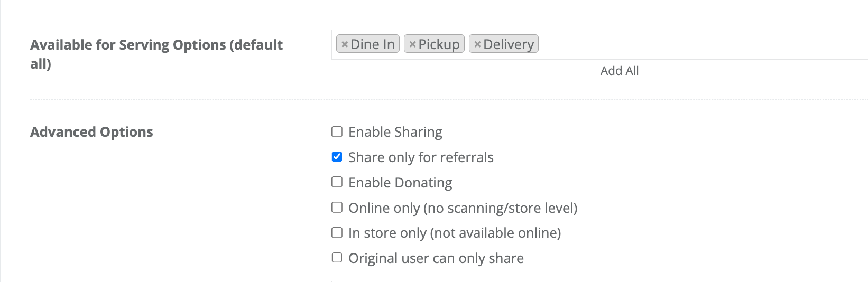Click the 'Enable Sharing' label text
Image resolution: width=868 pixels, height=282 pixels.
[x=395, y=132]
